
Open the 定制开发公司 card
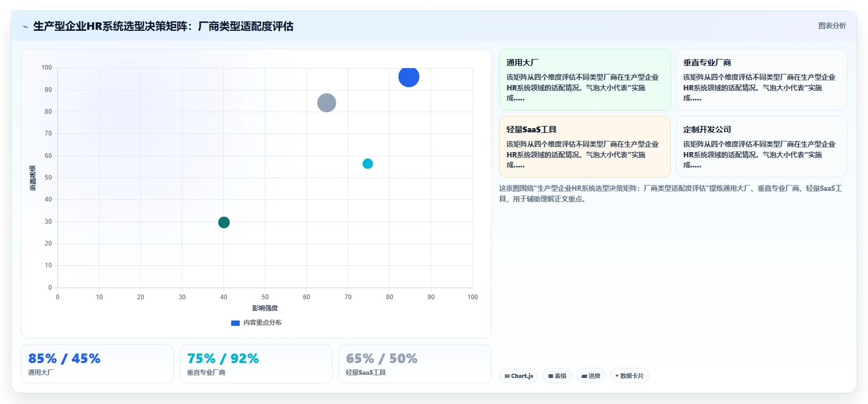[761, 147]
